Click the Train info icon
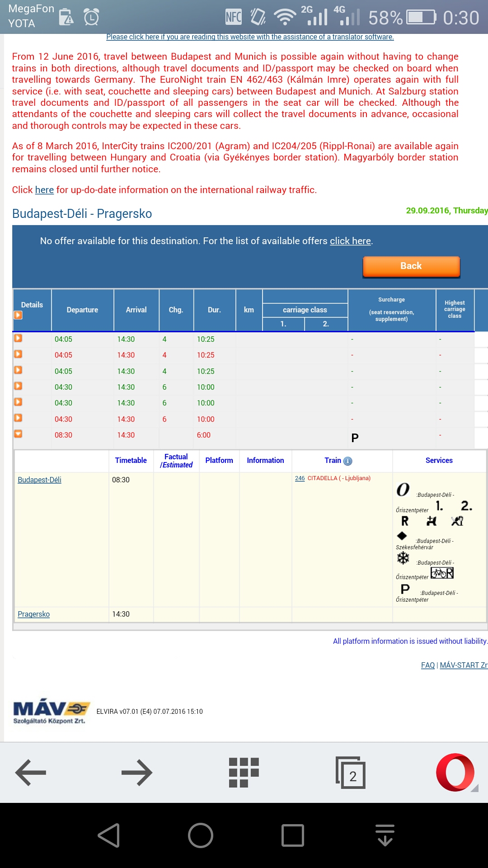The height and width of the screenshot is (868, 488). point(347,461)
